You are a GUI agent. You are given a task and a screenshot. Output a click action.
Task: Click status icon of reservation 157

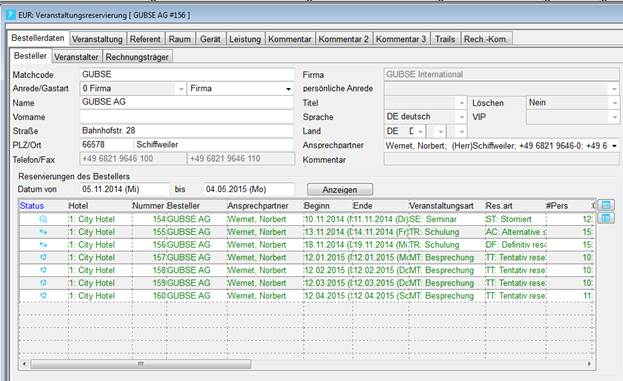tap(43, 257)
